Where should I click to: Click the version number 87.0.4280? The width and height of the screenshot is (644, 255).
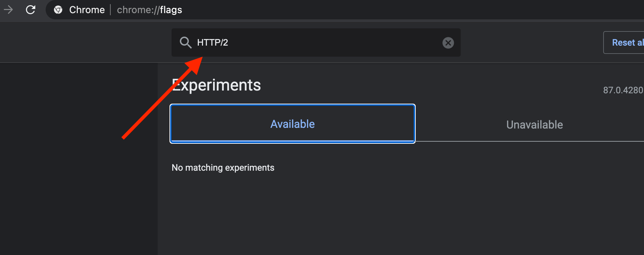pos(623,90)
